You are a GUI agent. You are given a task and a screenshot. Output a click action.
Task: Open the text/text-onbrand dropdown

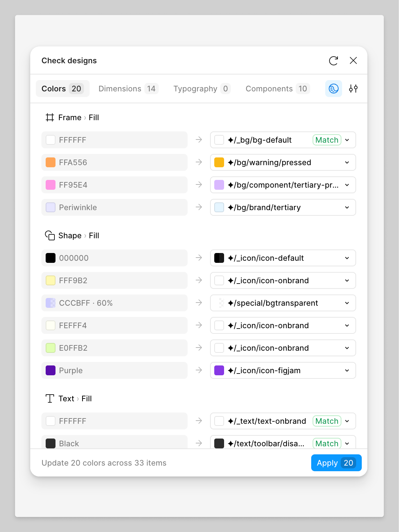[283, 421]
